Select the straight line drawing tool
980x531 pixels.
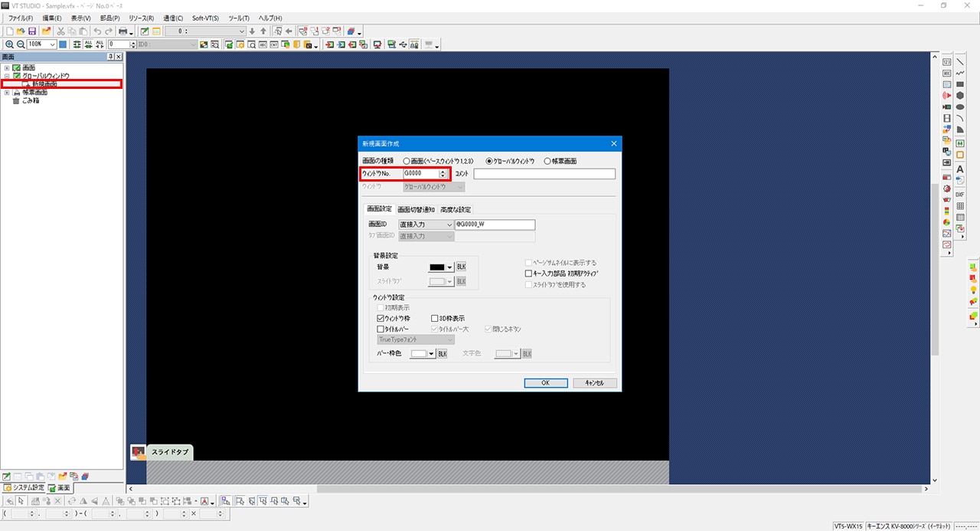(x=960, y=61)
